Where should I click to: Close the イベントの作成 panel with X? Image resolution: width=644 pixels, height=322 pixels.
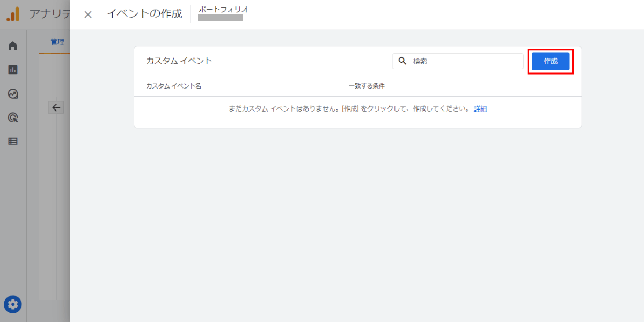point(88,14)
